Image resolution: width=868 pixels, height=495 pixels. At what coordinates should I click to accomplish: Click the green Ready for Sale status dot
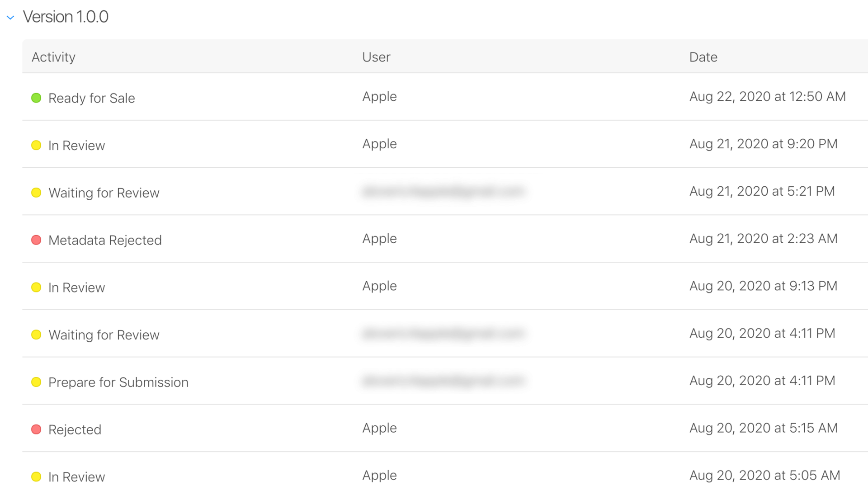(x=36, y=98)
